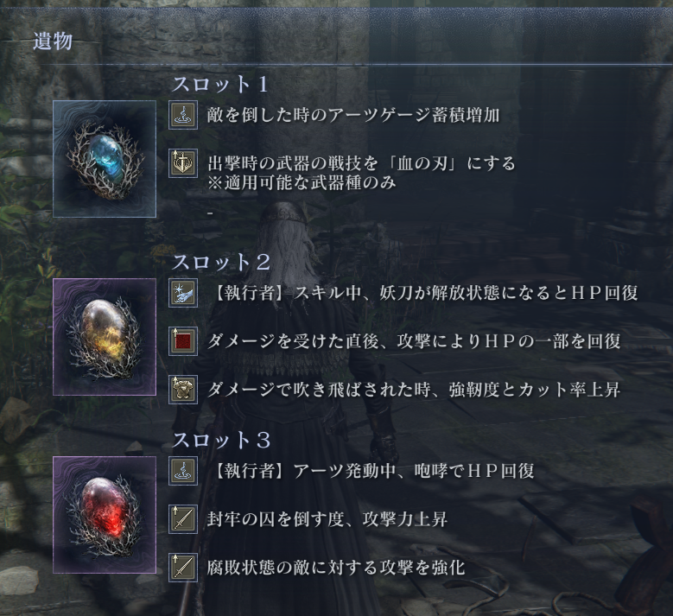Click the Arts icon beside 咆哮でHP回復
The image size is (673, 616).
tap(183, 471)
